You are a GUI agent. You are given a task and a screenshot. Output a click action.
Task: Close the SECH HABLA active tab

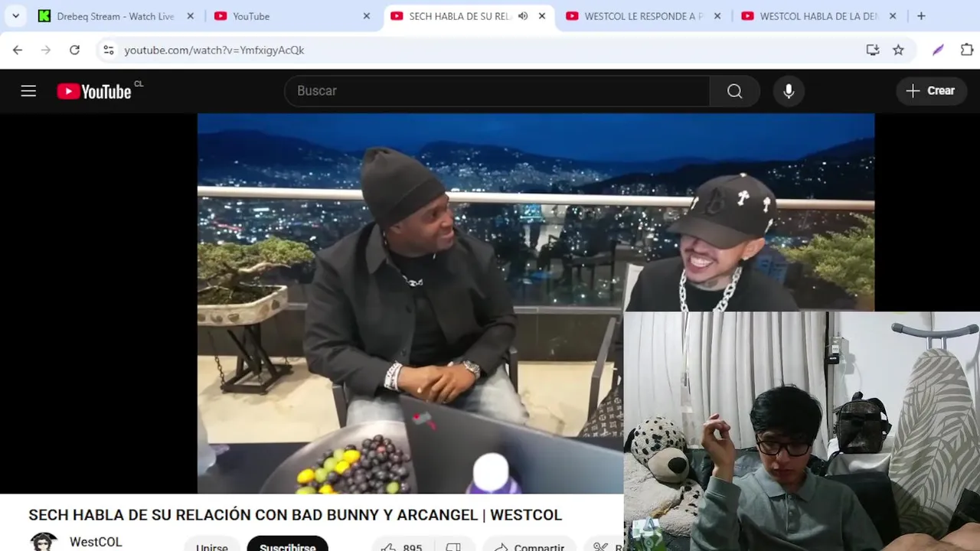click(542, 16)
